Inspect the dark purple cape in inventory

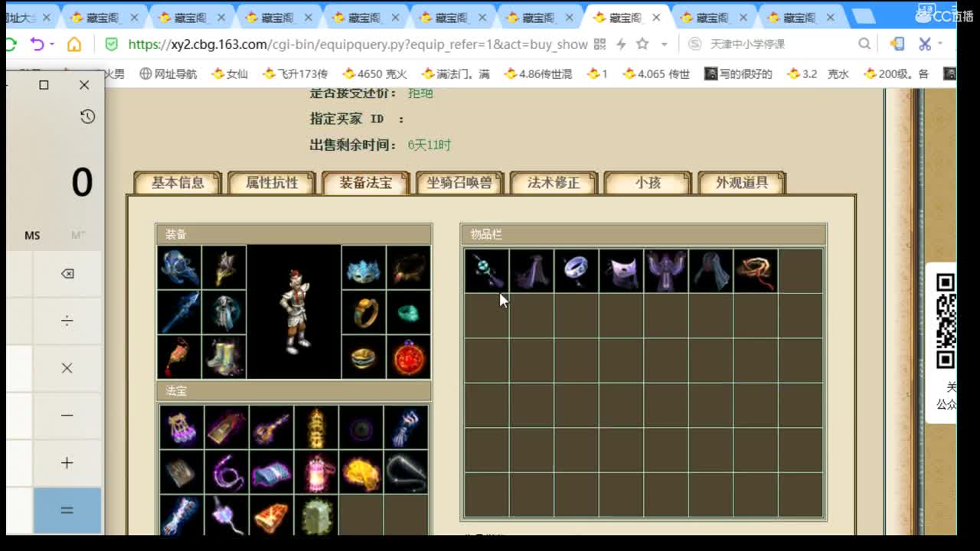coord(531,271)
